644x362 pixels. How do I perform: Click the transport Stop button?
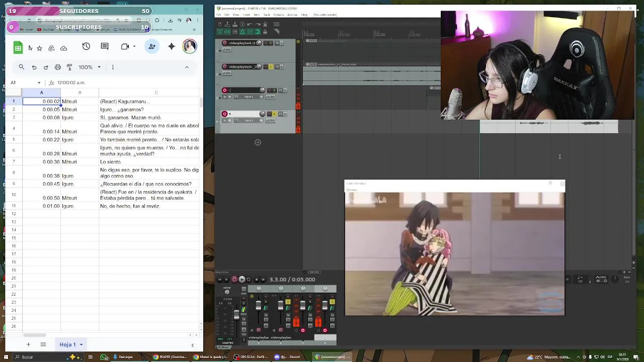257,280
